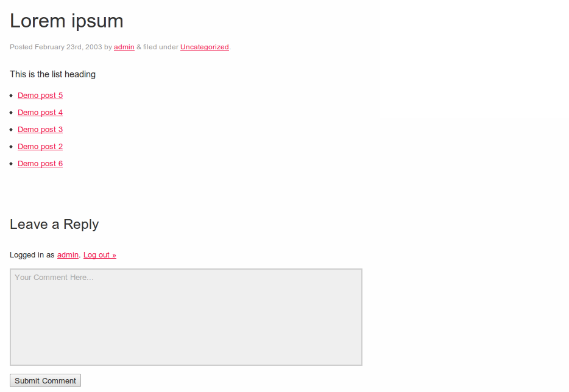Open the Demo post 6 link
The width and height of the screenshot is (569, 392).
[x=40, y=164]
